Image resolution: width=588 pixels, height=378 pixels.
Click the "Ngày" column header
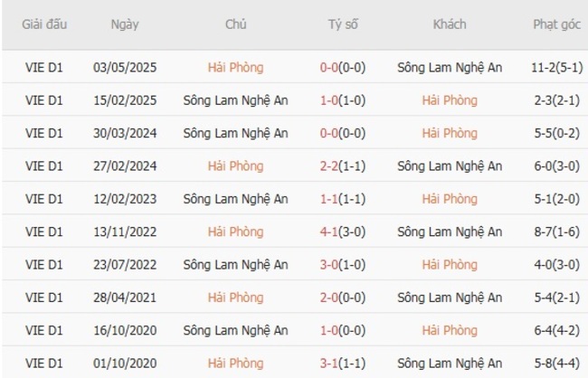point(125,24)
